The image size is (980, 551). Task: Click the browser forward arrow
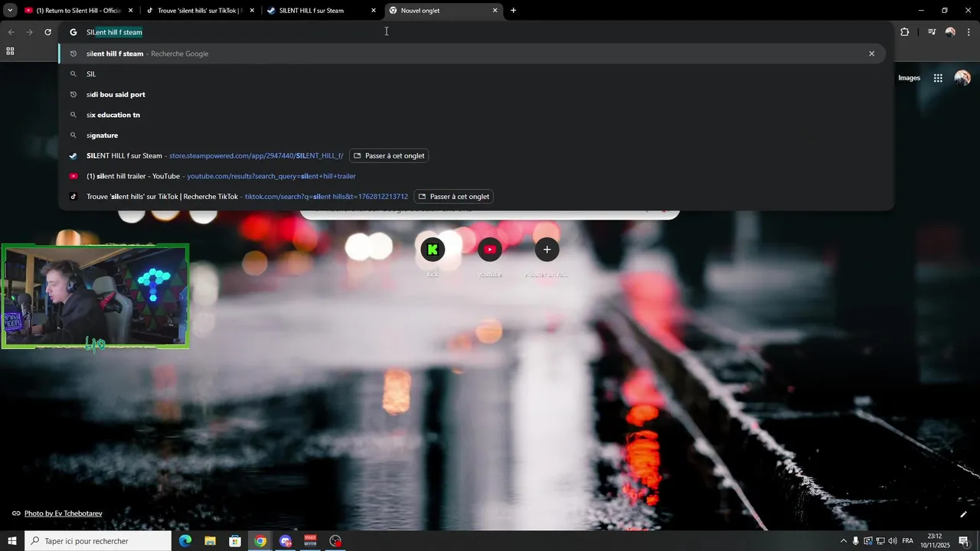pyautogui.click(x=29, y=32)
